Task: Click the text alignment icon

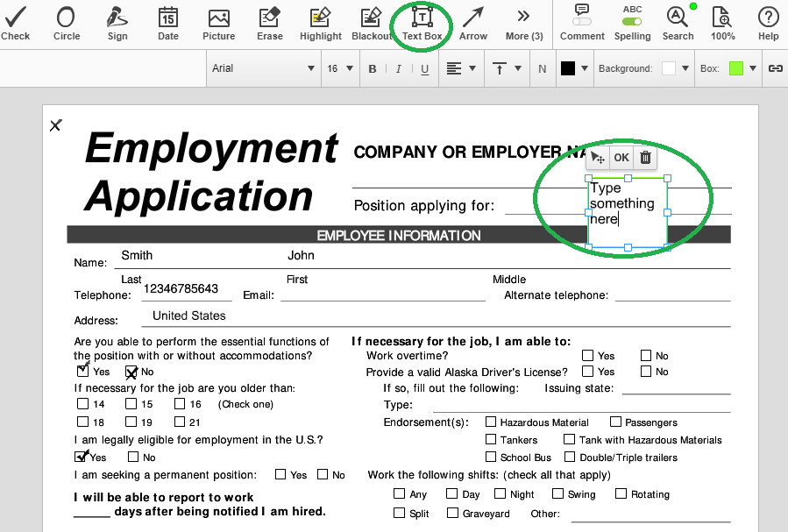Action: (x=454, y=68)
